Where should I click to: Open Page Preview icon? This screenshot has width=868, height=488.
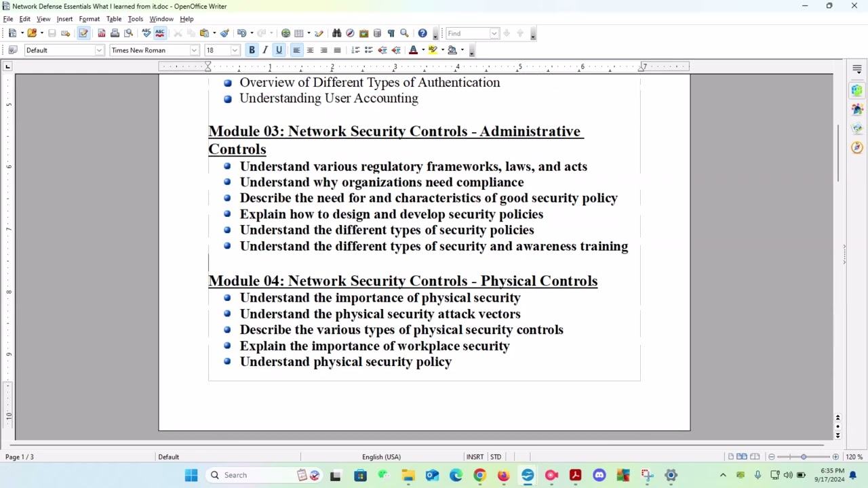click(x=128, y=33)
